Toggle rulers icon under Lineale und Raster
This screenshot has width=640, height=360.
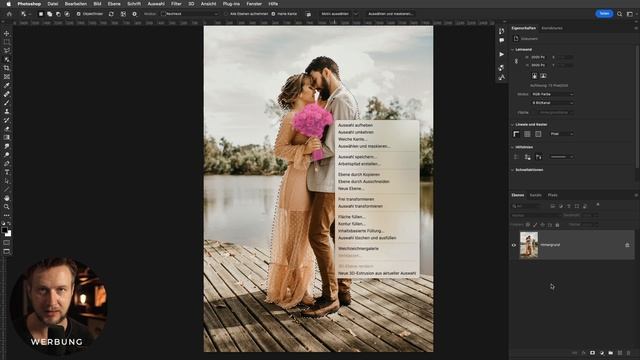516,134
